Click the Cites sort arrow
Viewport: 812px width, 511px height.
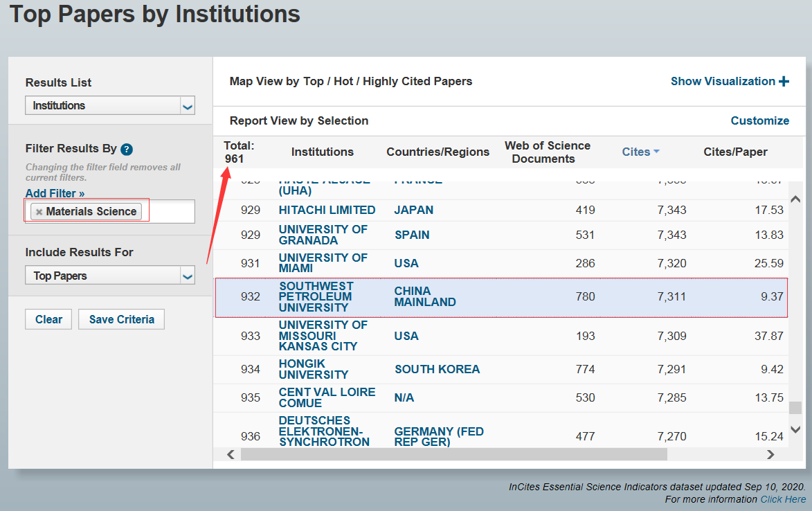tap(657, 152)
